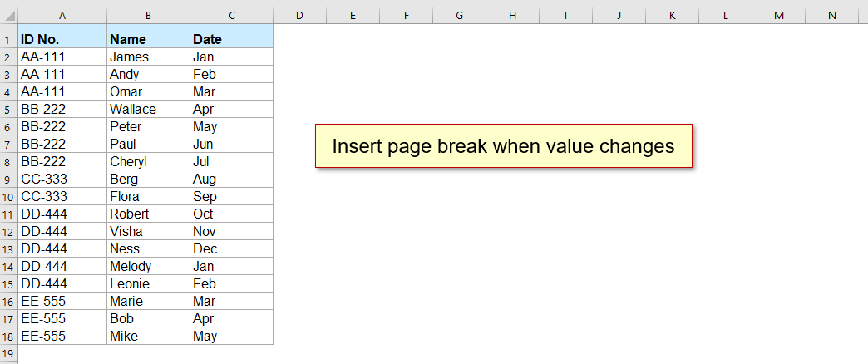Click the first BB-222 cell
The width and height of the screenshot is (868, 364).
pos(62,109)
